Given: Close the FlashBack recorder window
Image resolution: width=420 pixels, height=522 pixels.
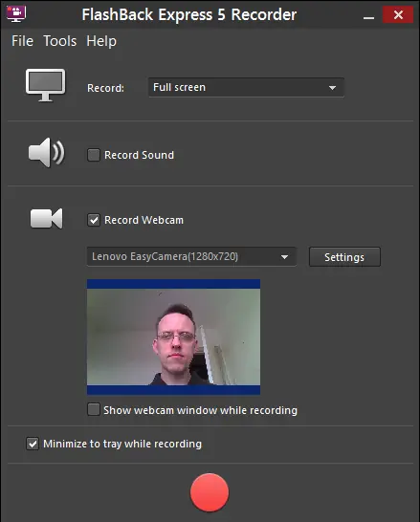Looking at the screenshot, I should tap(398, 14).
